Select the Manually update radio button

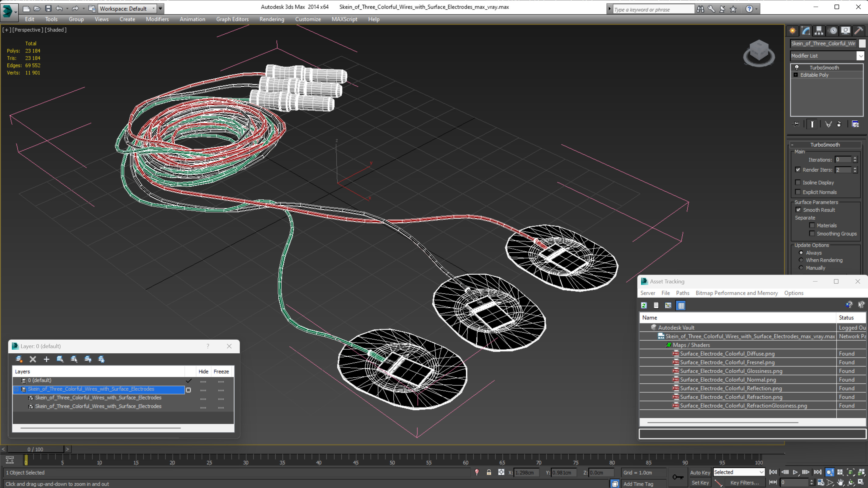tap(801, 268)
